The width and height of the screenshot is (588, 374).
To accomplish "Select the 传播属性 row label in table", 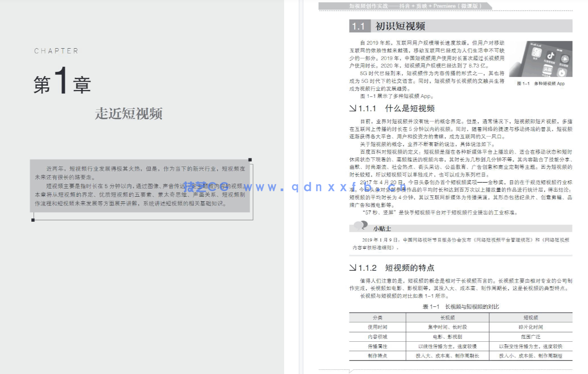I will 377,346.
